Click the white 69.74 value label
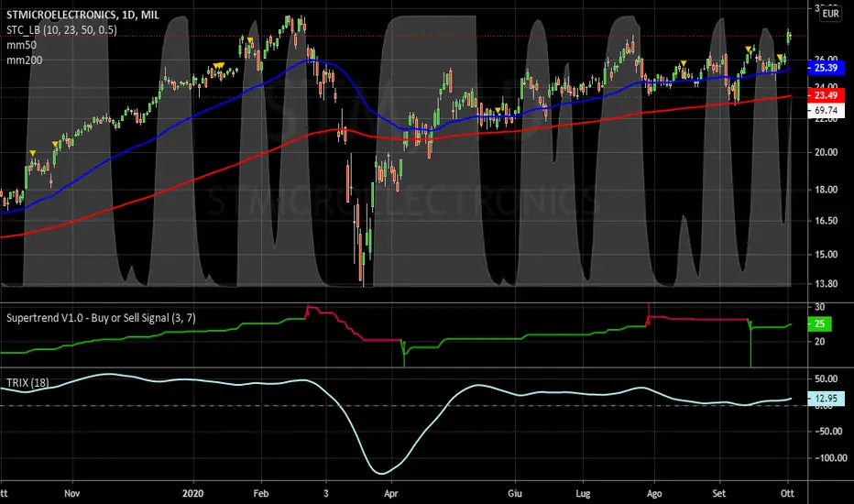The width and height of the screenshot is (854, 504). pyautogui.click(x=826, y=110)
